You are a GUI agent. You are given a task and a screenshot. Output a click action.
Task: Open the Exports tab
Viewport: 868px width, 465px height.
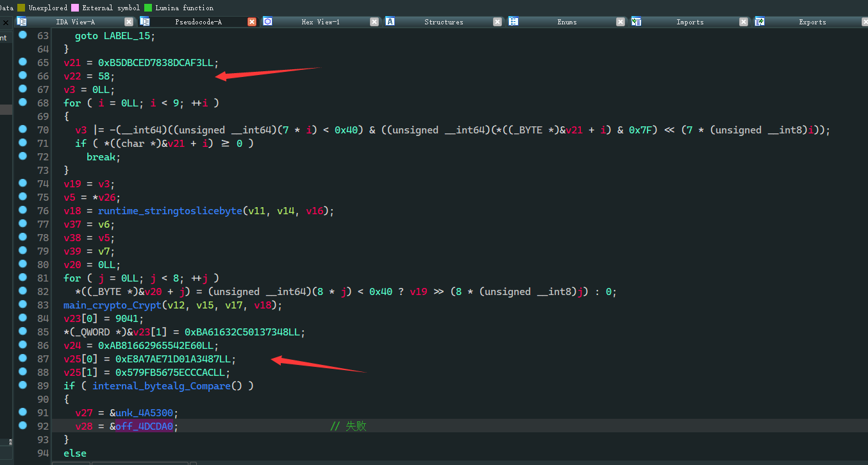pyautogui.click(x=812, y=22)
